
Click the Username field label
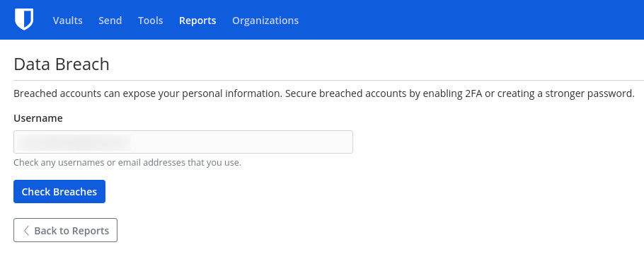pyautogui.click(x=38, y=118)
